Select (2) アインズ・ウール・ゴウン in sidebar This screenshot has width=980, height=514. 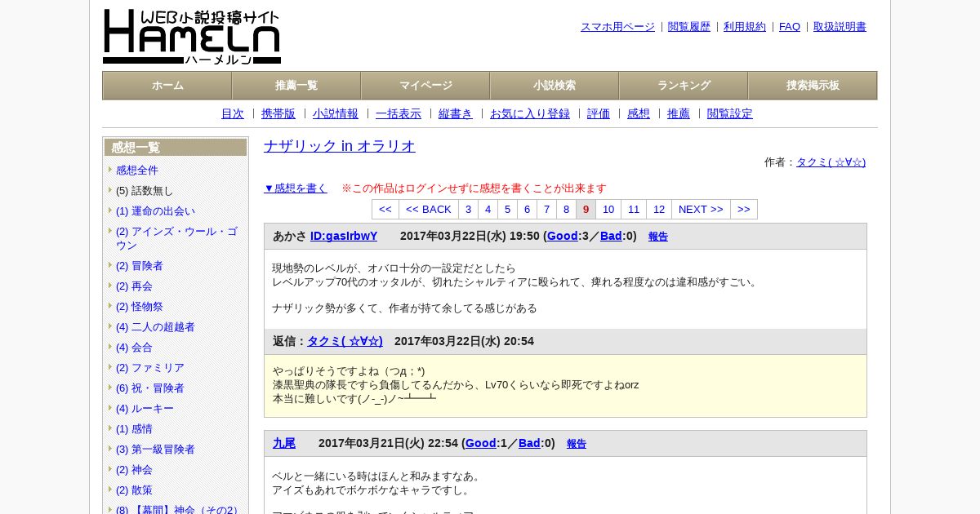click(x=176, y=238)
